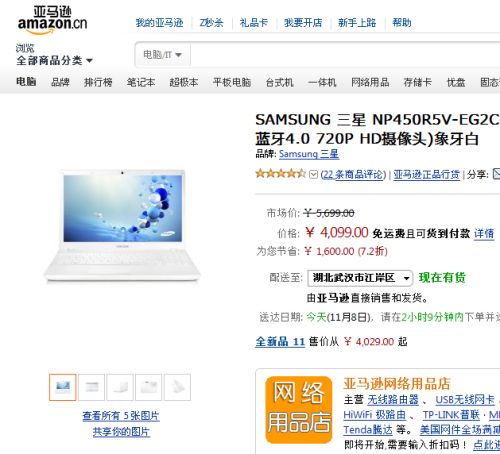Image resolution: width=500 pixels, height=454 pixels.
Task: Expand the 全部商品分类 browse menu
Action: (x=54, y=61)
